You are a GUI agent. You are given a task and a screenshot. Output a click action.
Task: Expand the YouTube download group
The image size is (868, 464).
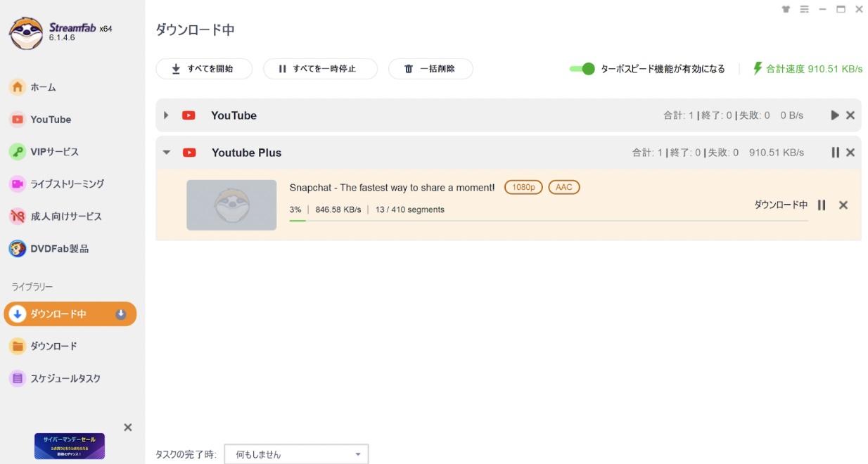pos(166,115)
